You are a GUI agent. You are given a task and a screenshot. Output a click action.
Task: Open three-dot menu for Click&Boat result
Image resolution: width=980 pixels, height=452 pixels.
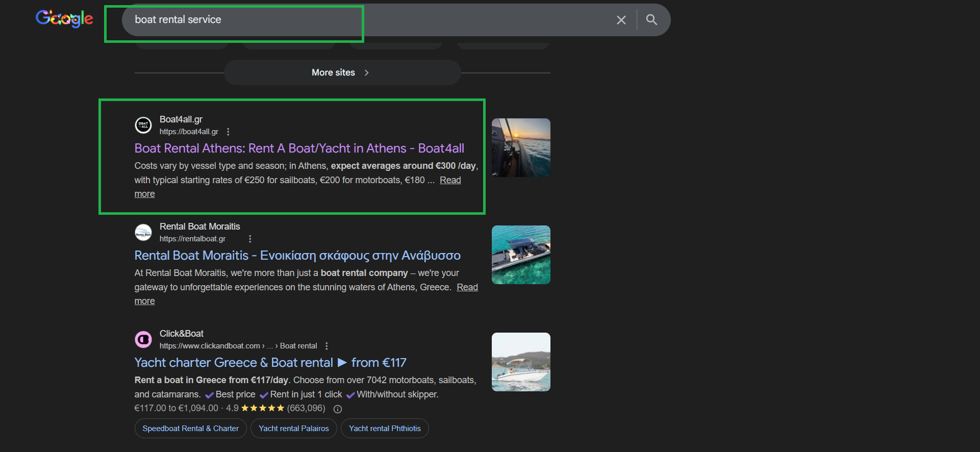[x=326, y=346]
